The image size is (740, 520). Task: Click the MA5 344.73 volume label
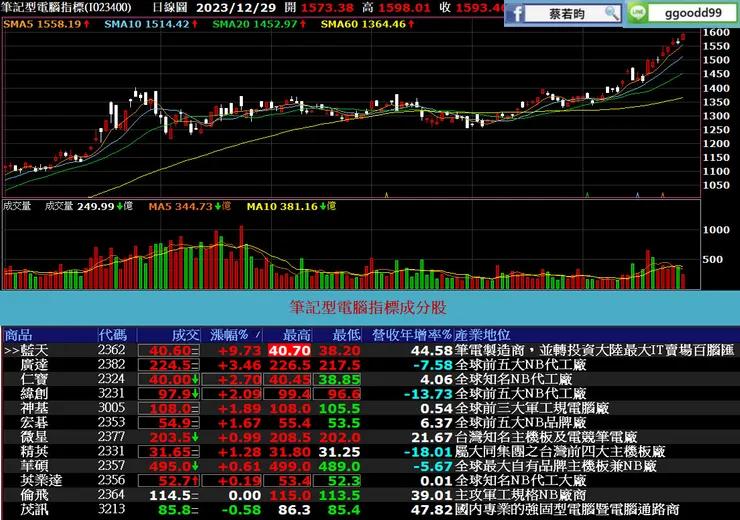[x=189, y=206]
